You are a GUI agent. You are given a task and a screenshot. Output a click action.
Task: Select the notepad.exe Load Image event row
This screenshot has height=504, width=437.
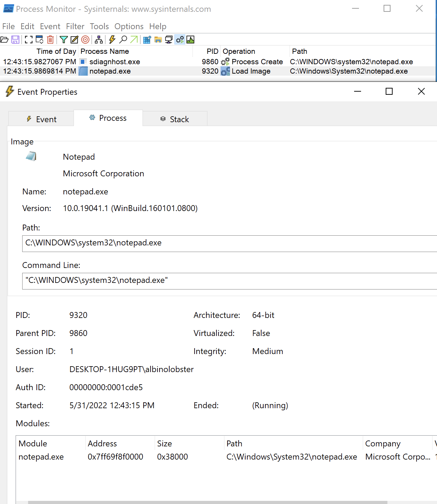pos(218,71)
